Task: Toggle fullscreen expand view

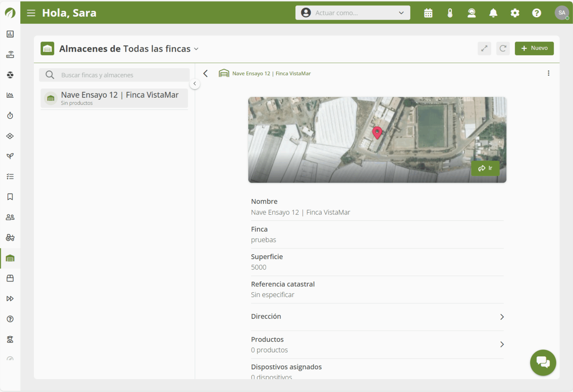Action: click(x=484, y=48)
